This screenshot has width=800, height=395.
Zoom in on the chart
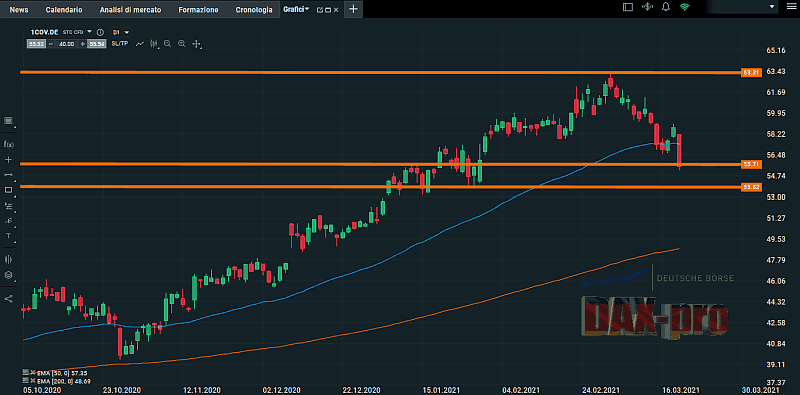click(x=182, y=44)
